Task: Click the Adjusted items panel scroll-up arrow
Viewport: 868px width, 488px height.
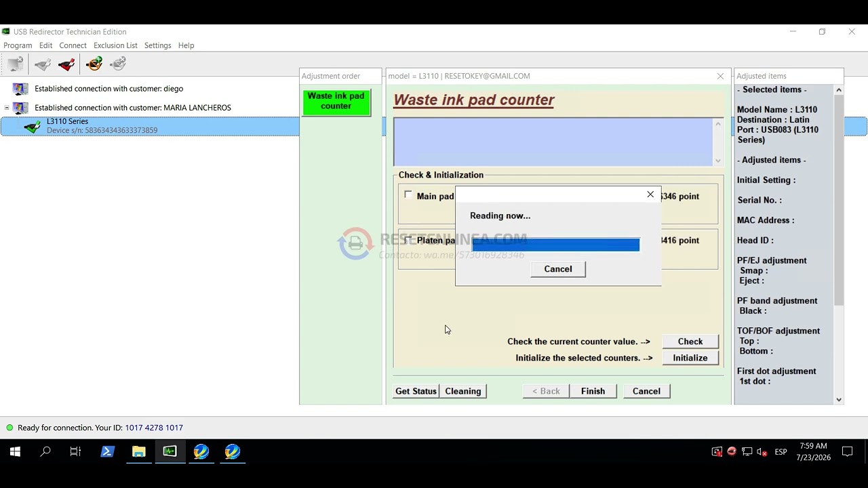Action: click(x=839, y=90)
